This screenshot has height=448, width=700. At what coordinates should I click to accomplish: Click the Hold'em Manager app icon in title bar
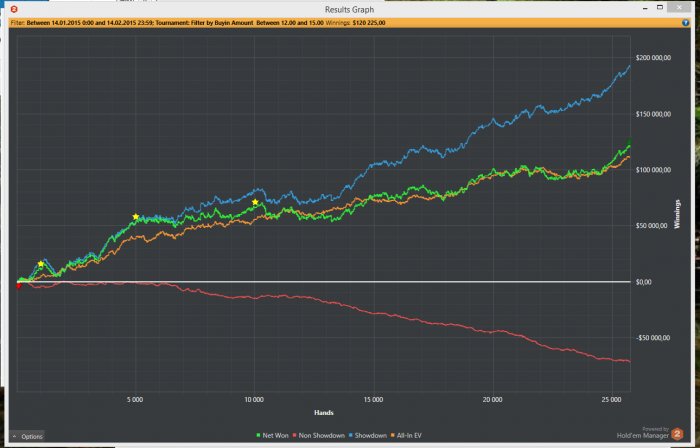(x=14, y=9)
